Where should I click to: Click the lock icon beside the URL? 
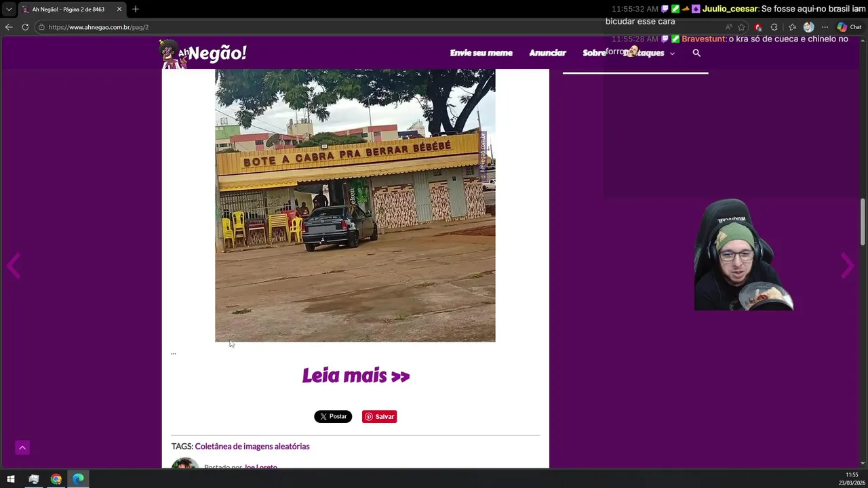pyautogui.click(x=41, y=27)
